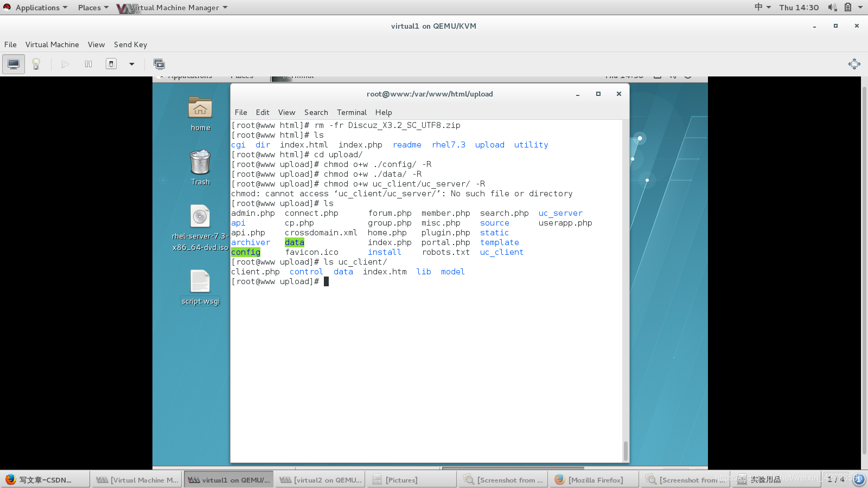Open the Send Key menu
This screenshot has width=868, height=488.
pos(130,44)
